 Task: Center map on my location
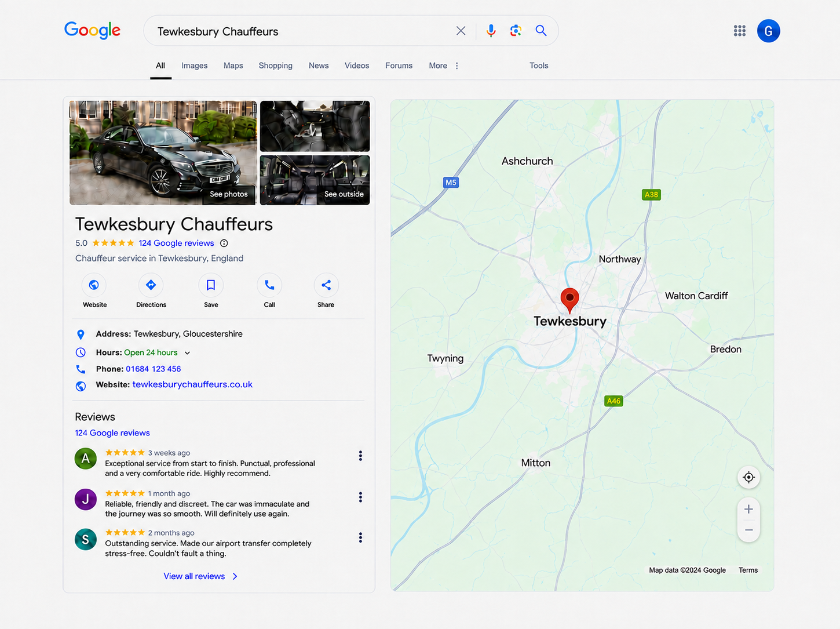coord(748,477)
